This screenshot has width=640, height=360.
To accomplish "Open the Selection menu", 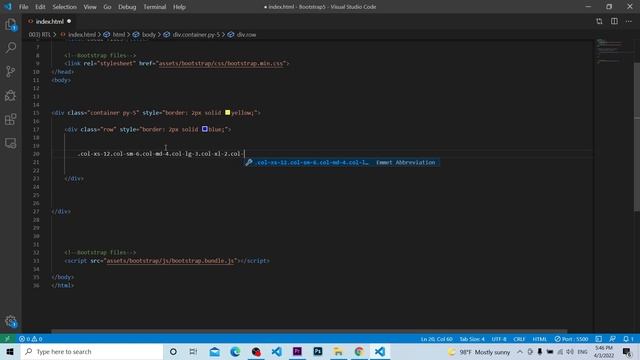I will (x=64, y=7).
